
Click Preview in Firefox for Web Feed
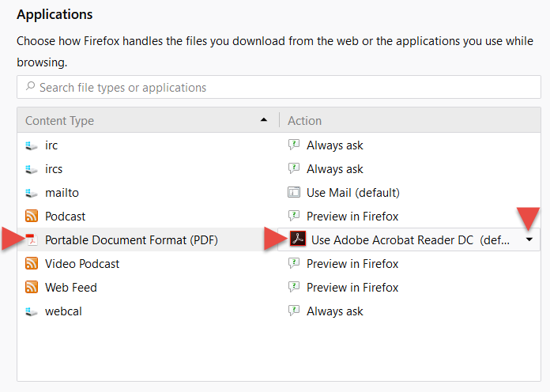pyautogui.click(x=352, y=288)
